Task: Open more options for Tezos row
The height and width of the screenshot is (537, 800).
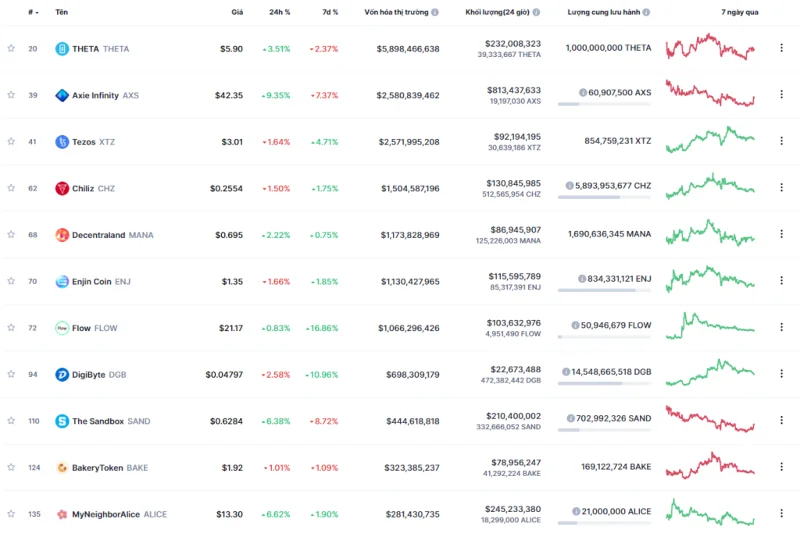Action: 781,141
